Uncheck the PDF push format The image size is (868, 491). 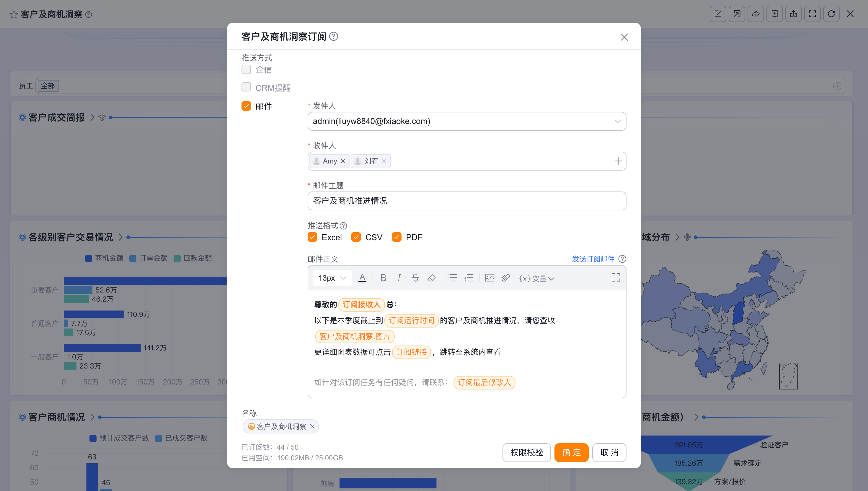[397, 237]
